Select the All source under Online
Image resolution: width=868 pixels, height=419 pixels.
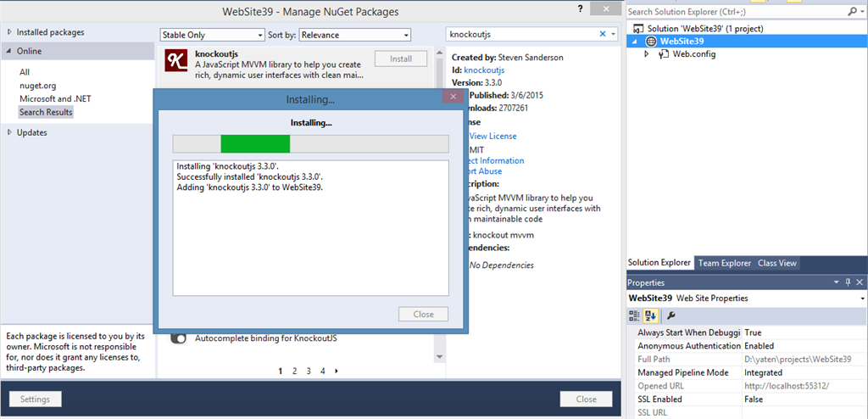[x=25, y=72]
